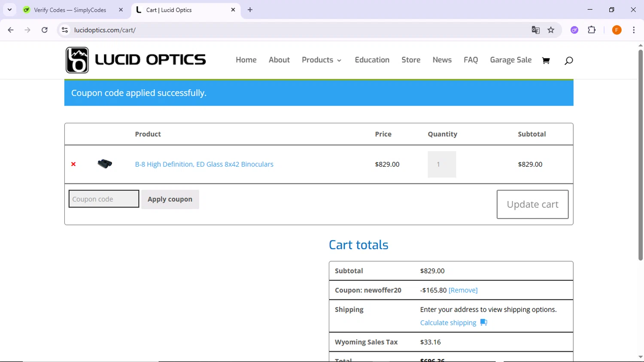Click the Shipping row label
The width and height of the screenshot is (644, 362).
click(349, 309)
